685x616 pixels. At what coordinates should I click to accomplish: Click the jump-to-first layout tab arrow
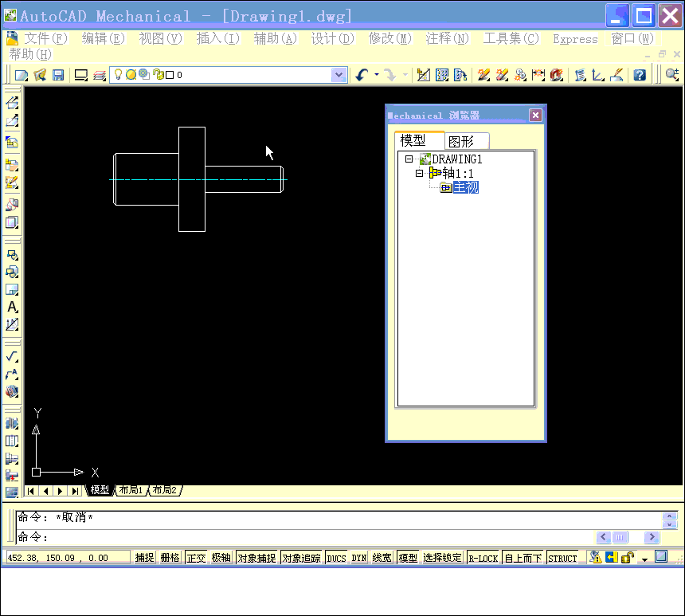point(30,491)
